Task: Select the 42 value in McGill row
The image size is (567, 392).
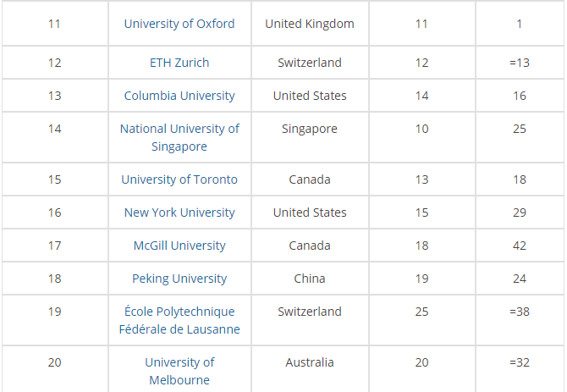Action: pos(520,246)
